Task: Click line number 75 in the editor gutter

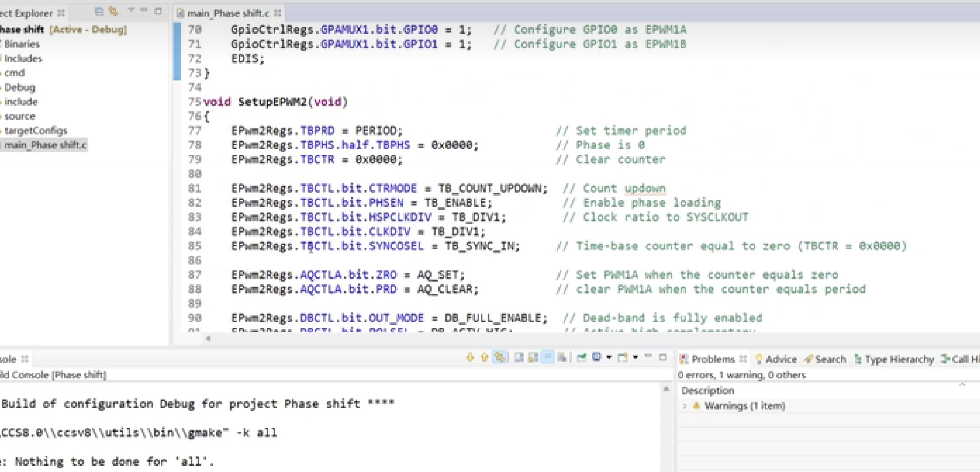Action: pyautogui.click(x=194, y=102)
